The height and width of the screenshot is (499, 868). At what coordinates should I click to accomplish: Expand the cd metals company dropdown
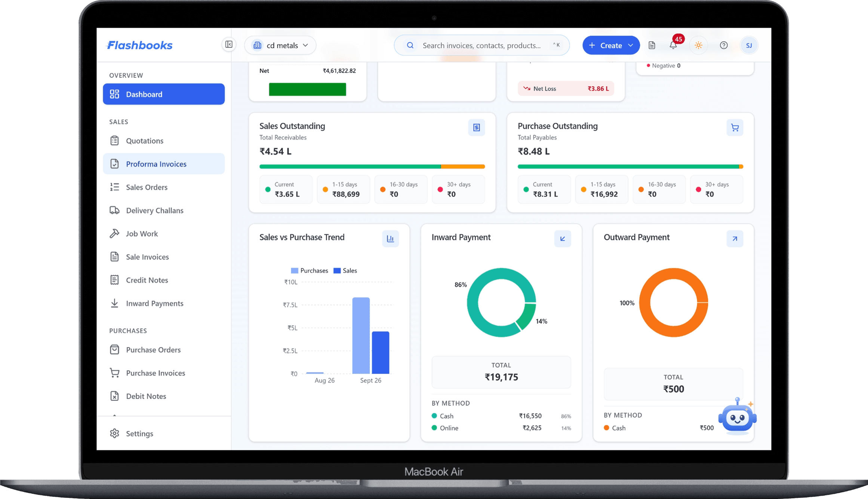pyautogui.click(x=280, y=45)
